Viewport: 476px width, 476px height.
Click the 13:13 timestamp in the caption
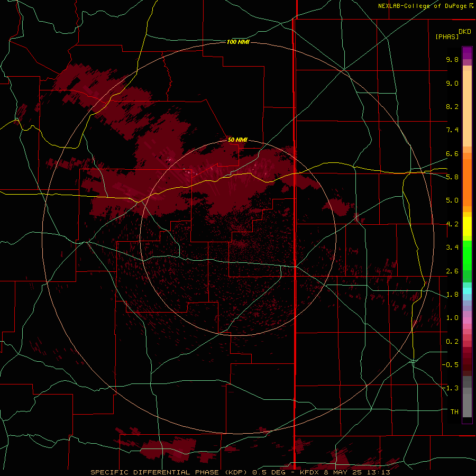(378, 472)
